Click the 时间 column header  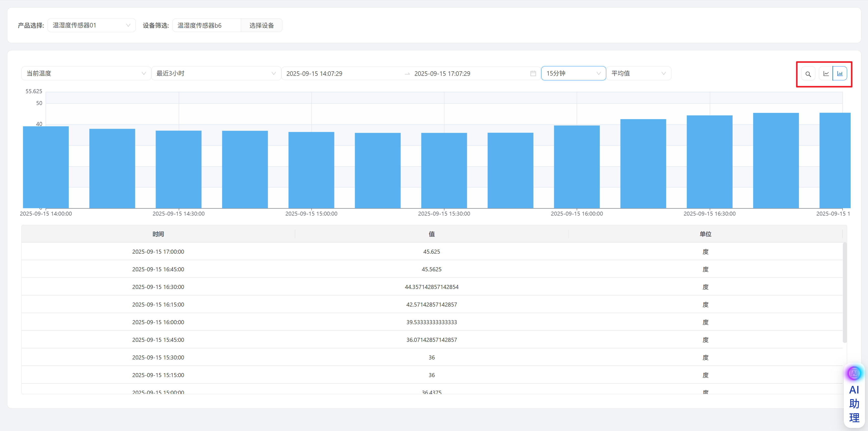[158, 234]
